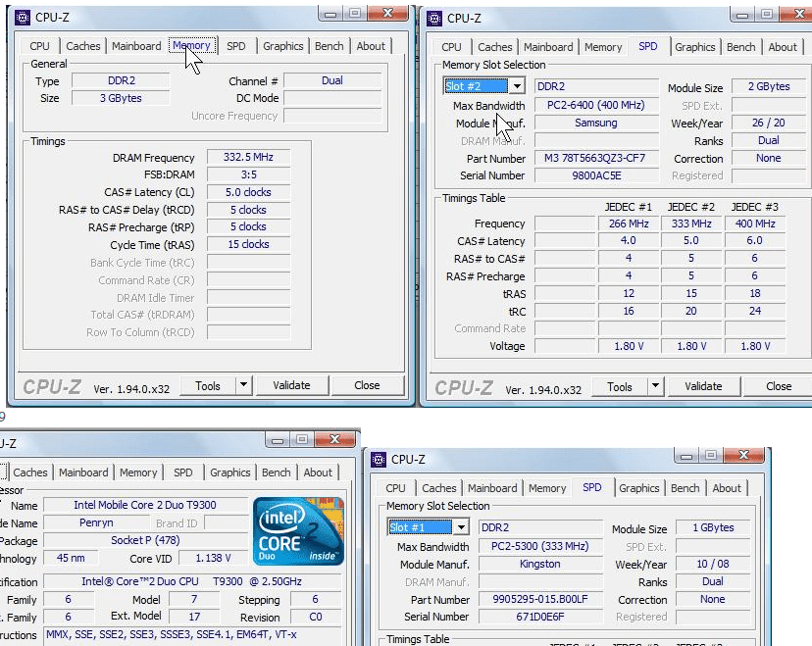Click the DRAM Frequency value 332.5 MHz
This screenshot has width=812, height=646.
pyautogui.click(x=248, y=157)
